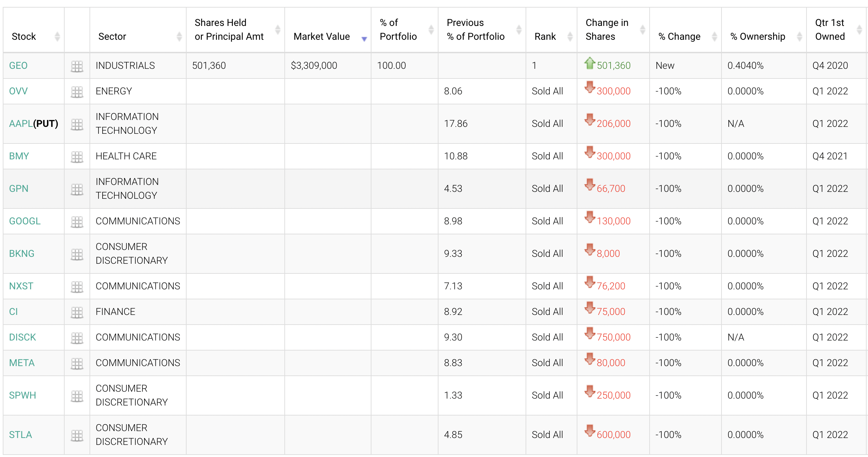Image resolution: width=868 pixels, height=457 pixels.
Task: Click the table icon in the BKNG row
Action: [77, 254]
